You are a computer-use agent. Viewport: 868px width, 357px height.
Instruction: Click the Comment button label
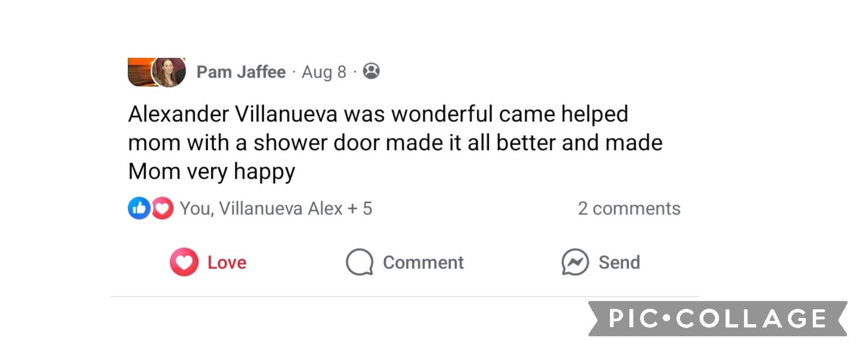tap(423, 263)
